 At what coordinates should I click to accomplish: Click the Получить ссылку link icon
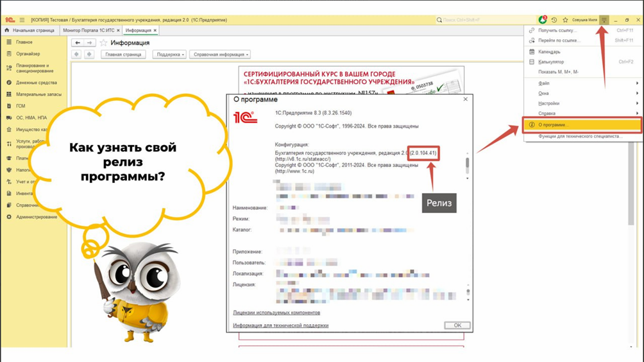[x=532, y=30]
